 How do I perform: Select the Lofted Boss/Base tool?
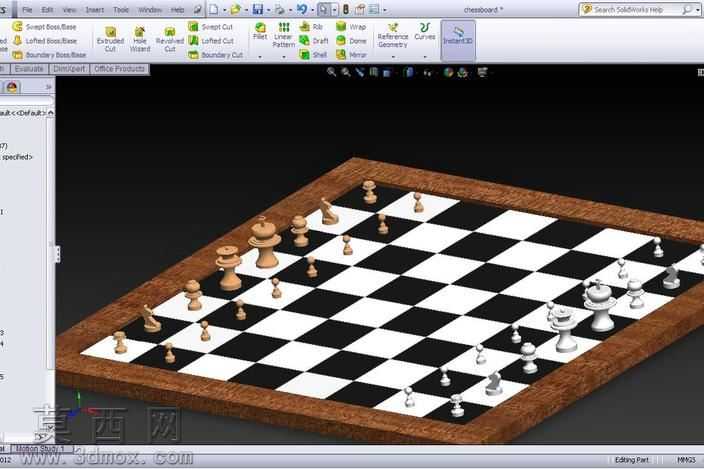(x=45, y=41)
